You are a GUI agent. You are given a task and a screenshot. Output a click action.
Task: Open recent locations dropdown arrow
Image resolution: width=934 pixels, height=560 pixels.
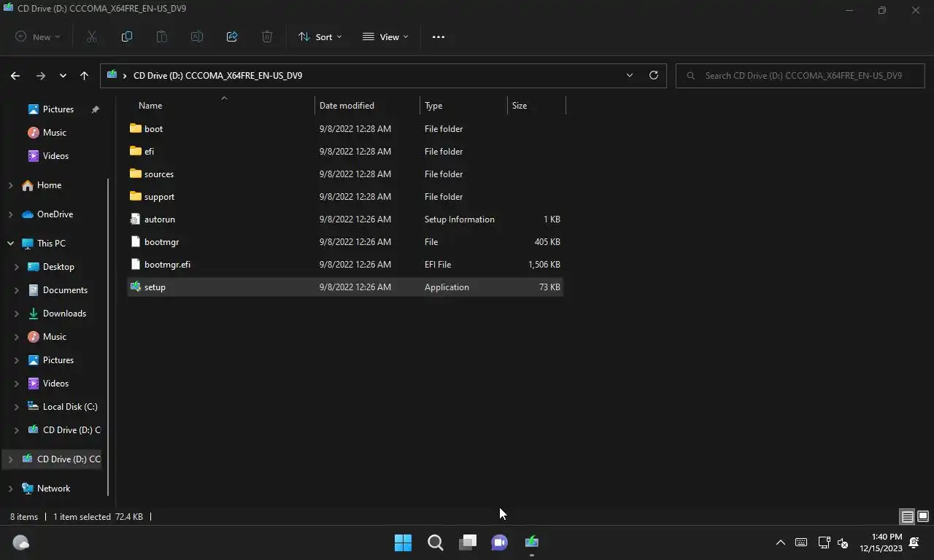(63, 75)
